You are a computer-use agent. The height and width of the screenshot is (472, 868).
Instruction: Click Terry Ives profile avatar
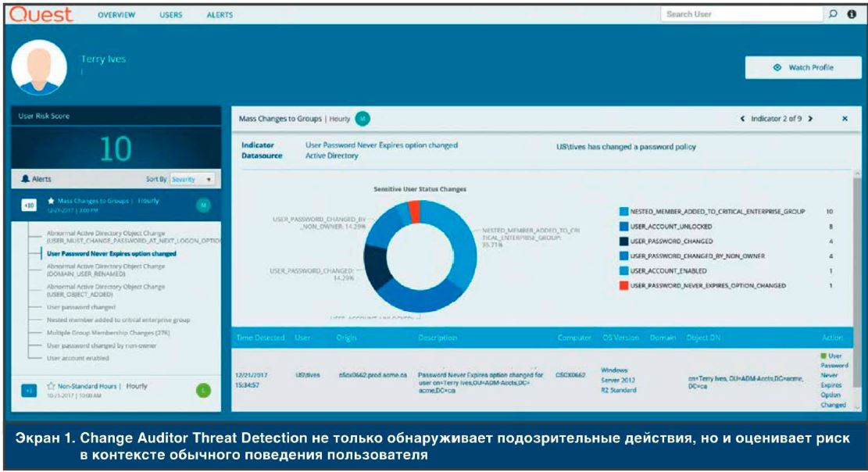(x=39, y=67)
